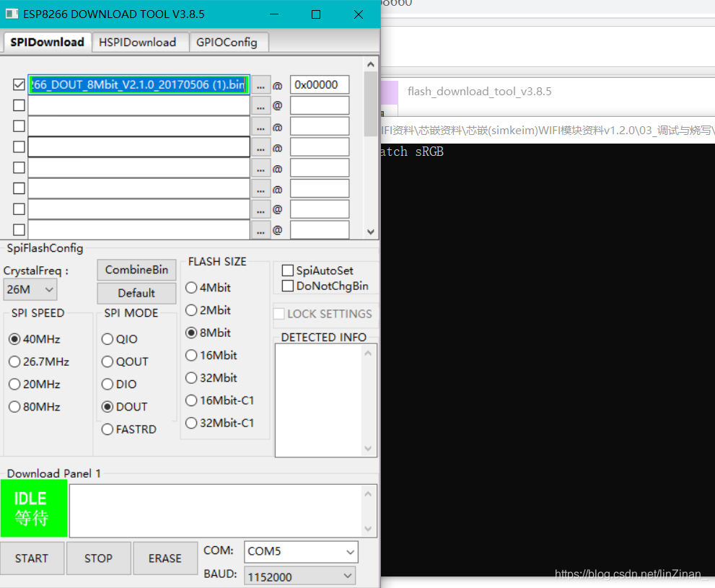The height and width of the screenshot is (588, 715).
Task: Click the up arrow in DETECTED INFO box
Action: (369, 354)
